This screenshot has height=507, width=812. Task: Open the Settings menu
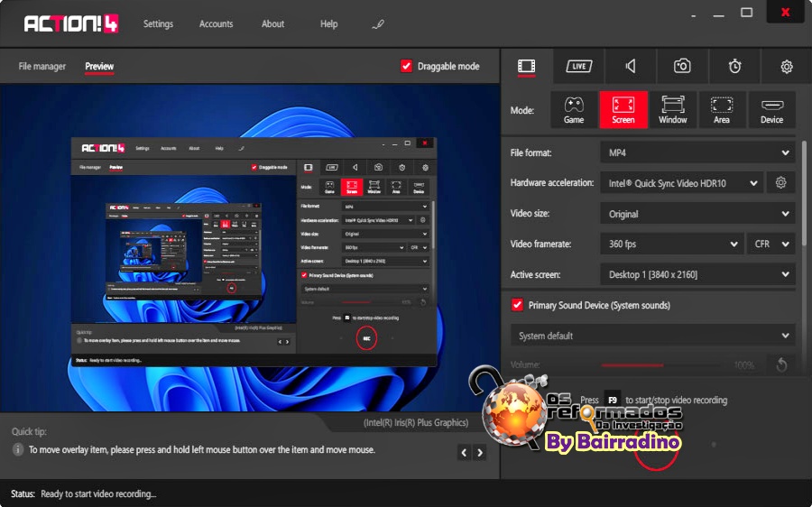click(x=158, y=23)
